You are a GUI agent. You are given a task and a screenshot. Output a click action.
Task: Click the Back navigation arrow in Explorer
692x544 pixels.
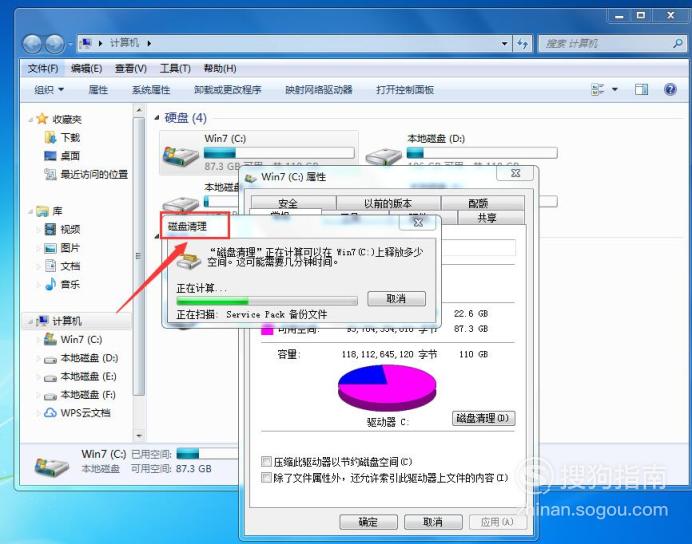tap(32, 44)
